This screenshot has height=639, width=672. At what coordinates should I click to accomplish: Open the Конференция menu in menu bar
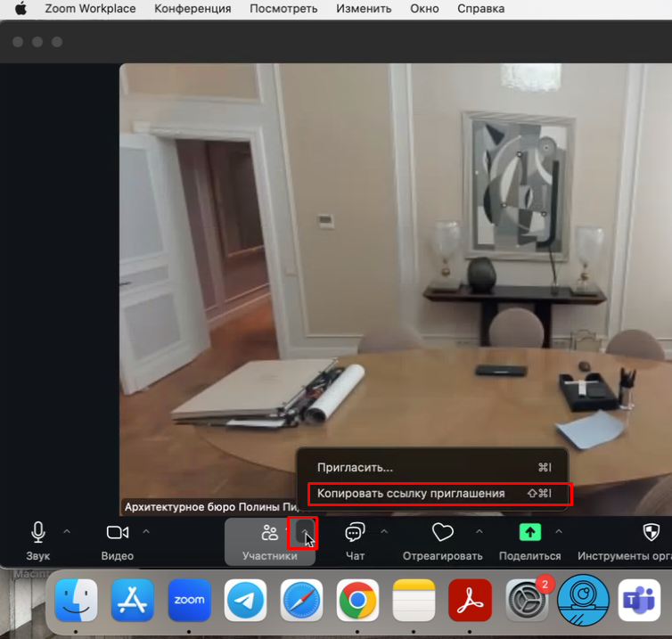point(193,9)
